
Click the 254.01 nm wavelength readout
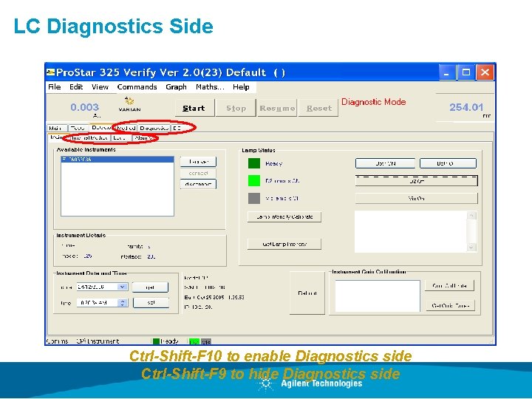click(465, 108)
